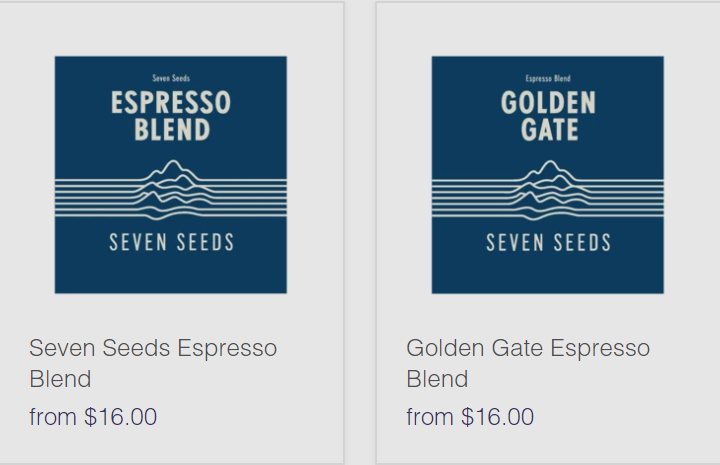Select the Golden Gate Espresso Blend product card
This screenshot has width=720, height=465.
pos(548,233)
